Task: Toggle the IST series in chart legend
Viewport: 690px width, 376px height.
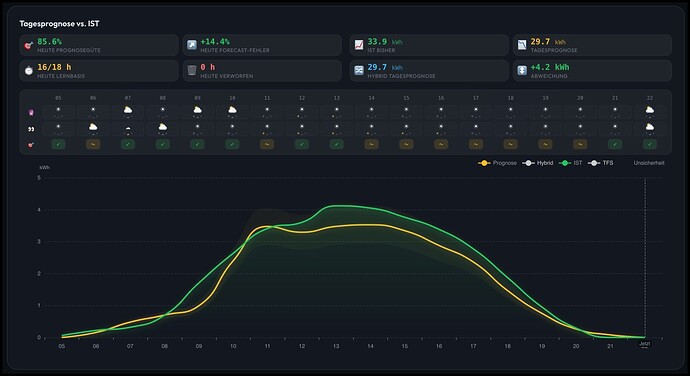Action: (x=570, y=163)
